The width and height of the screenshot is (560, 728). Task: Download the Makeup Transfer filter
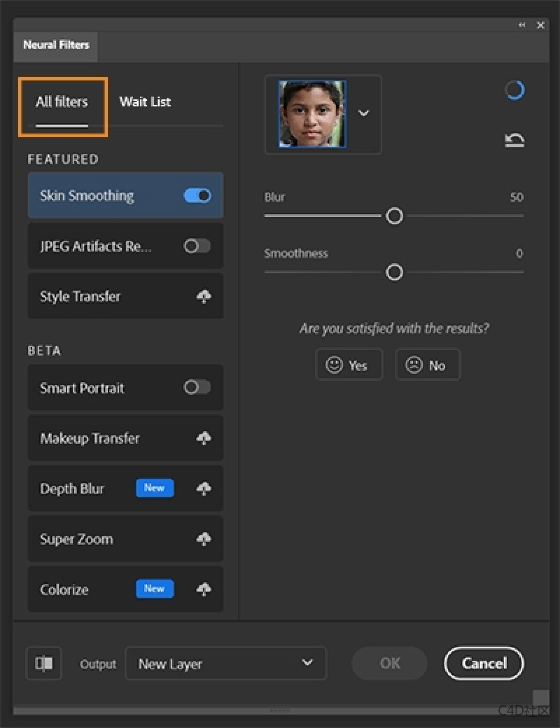click(203, 438)
